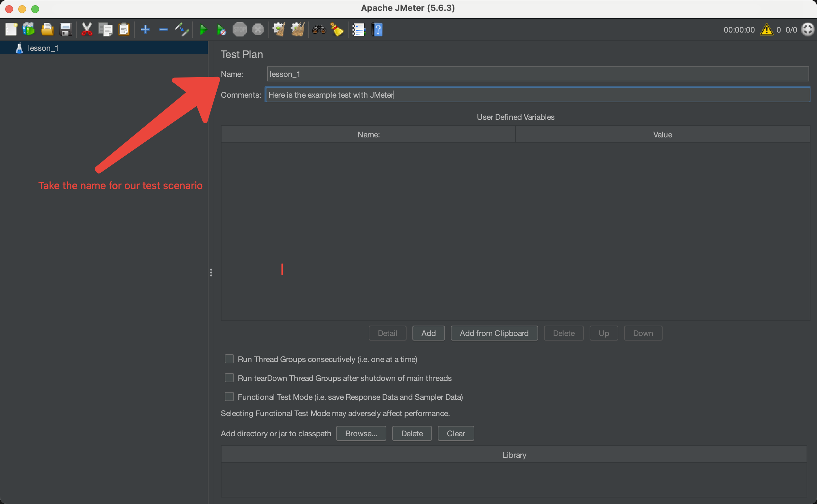Image resolution: width=817 pixels, height=504 pixels.
Task: Click the New test plan icon
Action: click(x=11, y=30)
